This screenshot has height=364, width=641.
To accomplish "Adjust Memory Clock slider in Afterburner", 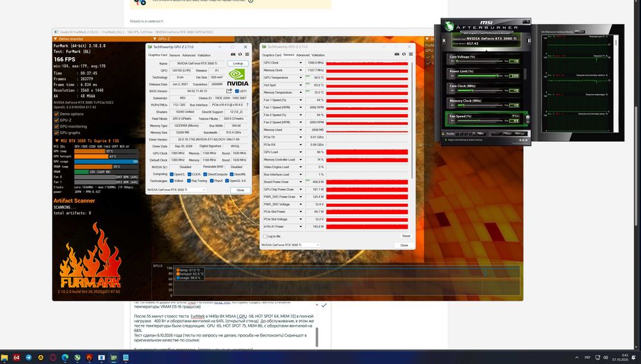I will 480,105.
